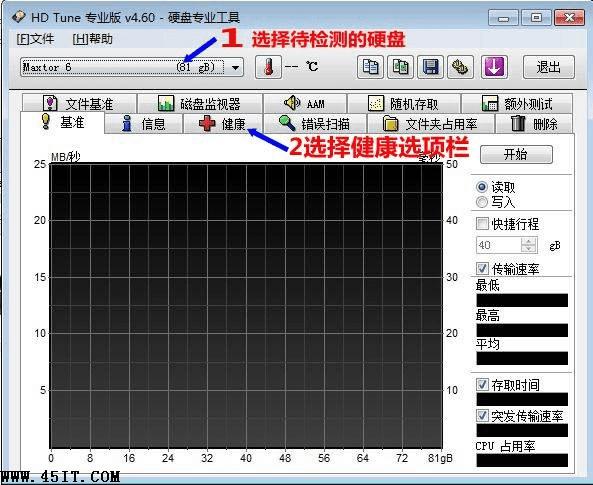Click the gB spinner arrows beside 40

coord(529,245)
